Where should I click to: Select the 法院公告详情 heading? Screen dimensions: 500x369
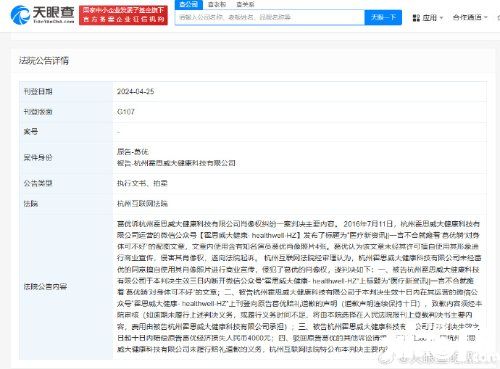pyautogui.click(x=44, y=61)
